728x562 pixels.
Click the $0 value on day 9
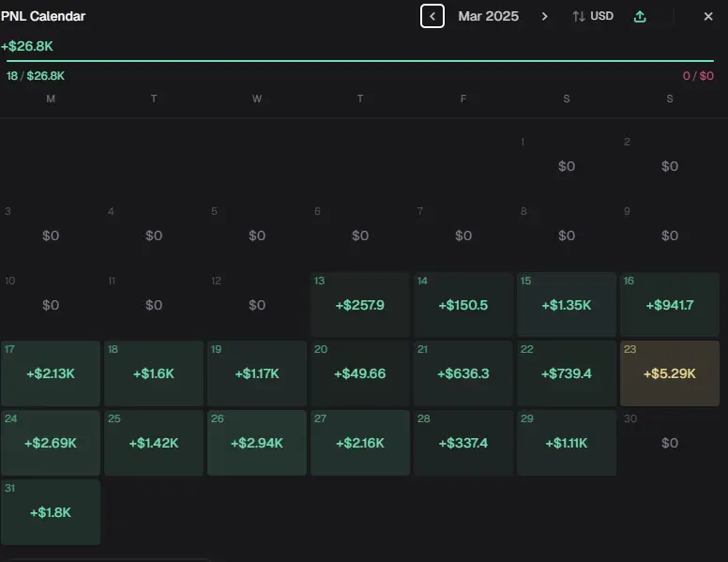click(x=670, y=235)
